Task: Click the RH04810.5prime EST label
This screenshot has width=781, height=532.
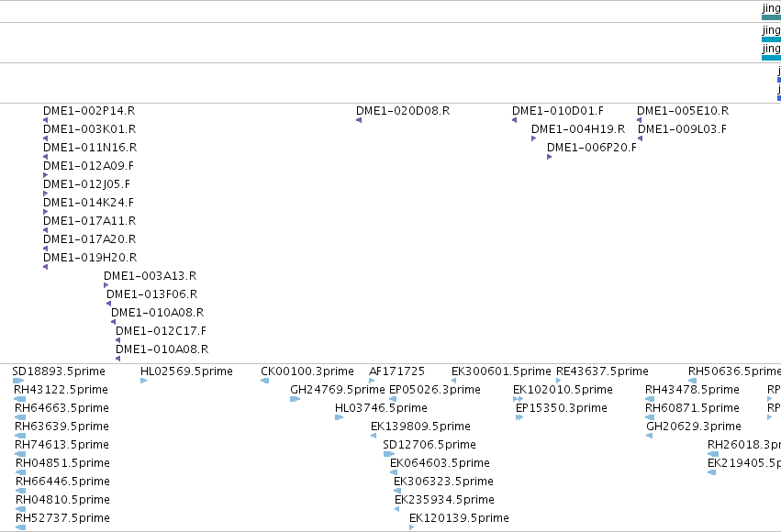Action: click(x=62, y=500)
